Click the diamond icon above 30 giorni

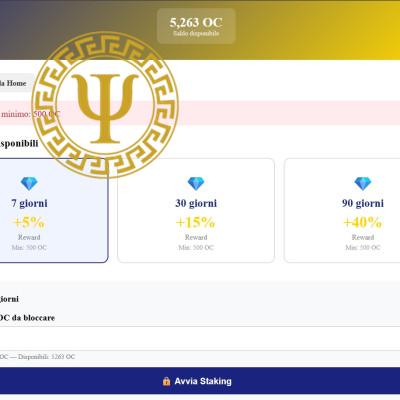point(196,184)
